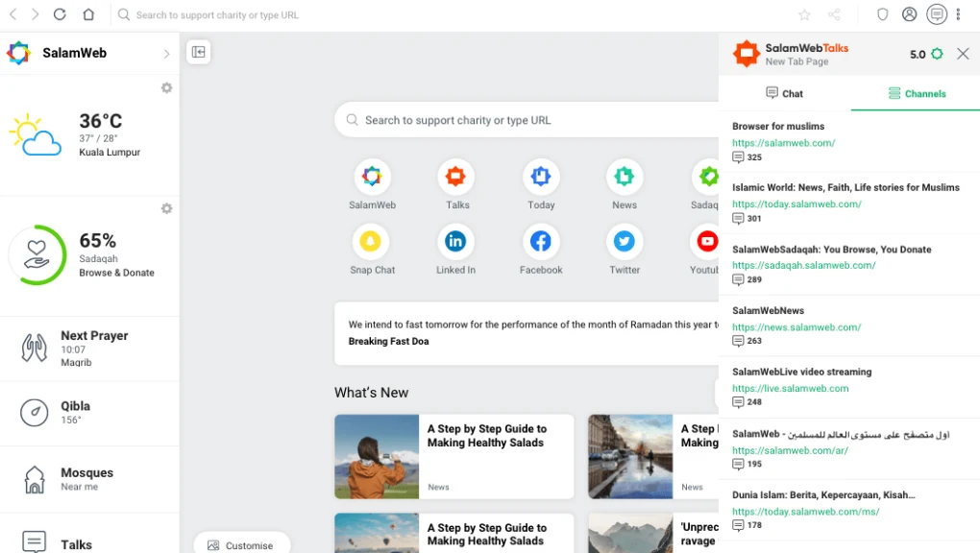Click the Twitter shortcut icon
Image resolution: width=980 pixels, height=553 pixels.
click(x=624, y=241)
